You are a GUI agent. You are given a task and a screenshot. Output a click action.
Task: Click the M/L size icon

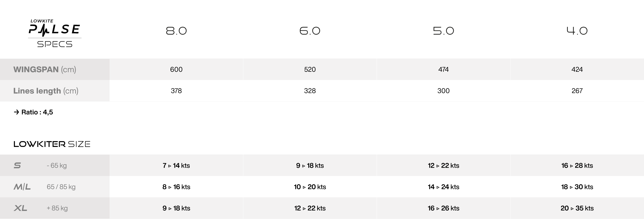point(22,187)
